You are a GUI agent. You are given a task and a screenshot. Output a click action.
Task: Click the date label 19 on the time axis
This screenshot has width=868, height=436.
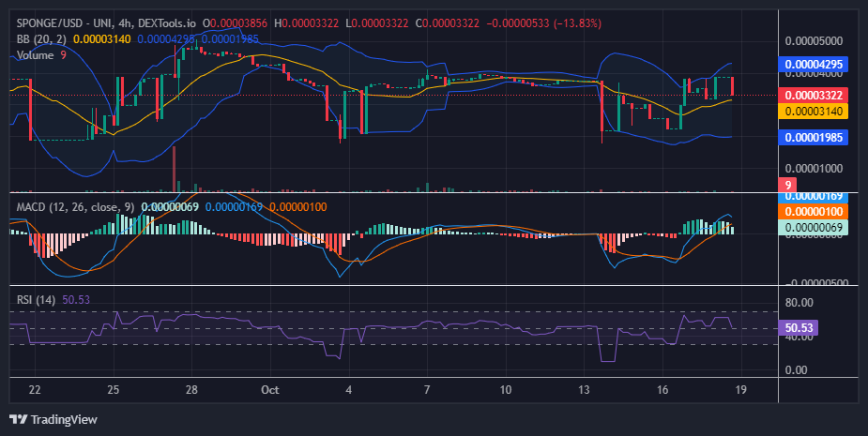tap(740, 389)
